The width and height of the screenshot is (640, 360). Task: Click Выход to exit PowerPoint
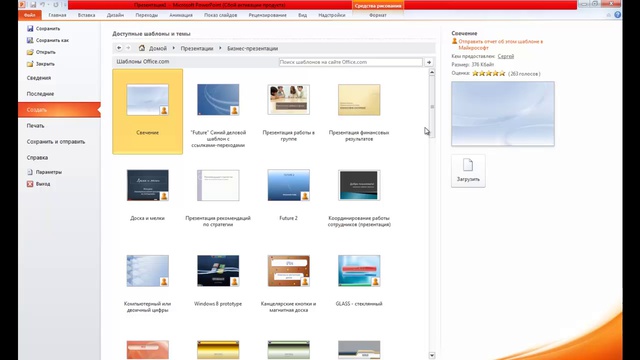pos(38,184)
